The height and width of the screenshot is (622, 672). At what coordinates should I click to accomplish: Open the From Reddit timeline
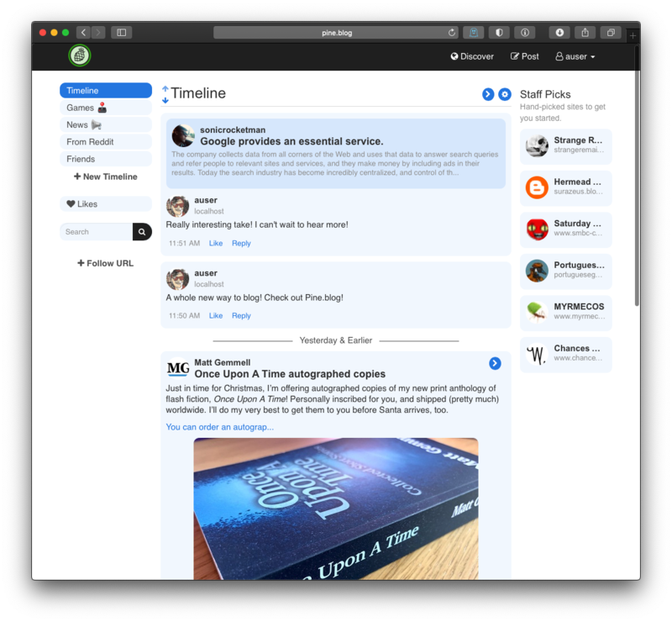click(x=106, y=142)
